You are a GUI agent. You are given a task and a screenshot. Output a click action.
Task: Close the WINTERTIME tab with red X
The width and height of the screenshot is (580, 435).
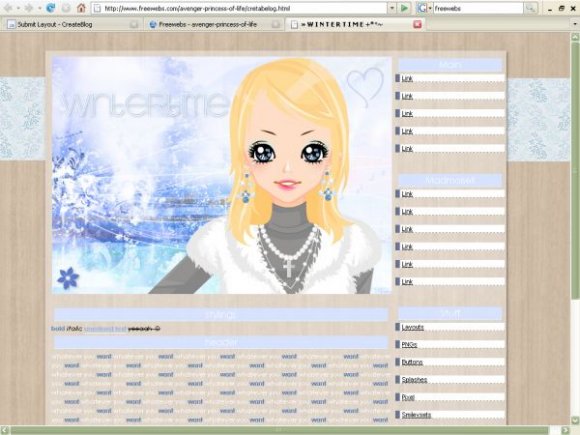point(417,24)
